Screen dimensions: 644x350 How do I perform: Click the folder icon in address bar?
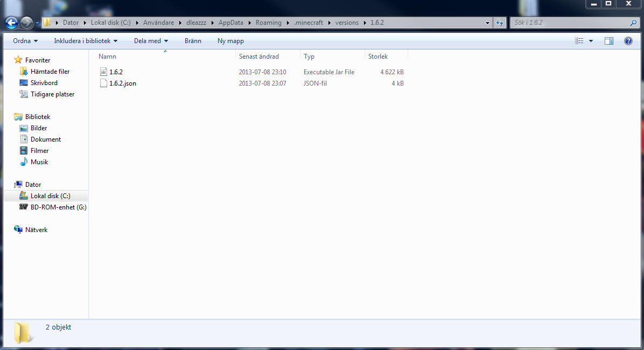tap(47, 22)
